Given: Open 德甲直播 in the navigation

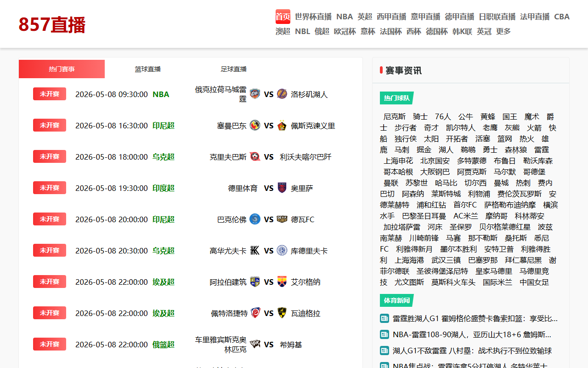Looking at the screenshot, I should 459,17.
